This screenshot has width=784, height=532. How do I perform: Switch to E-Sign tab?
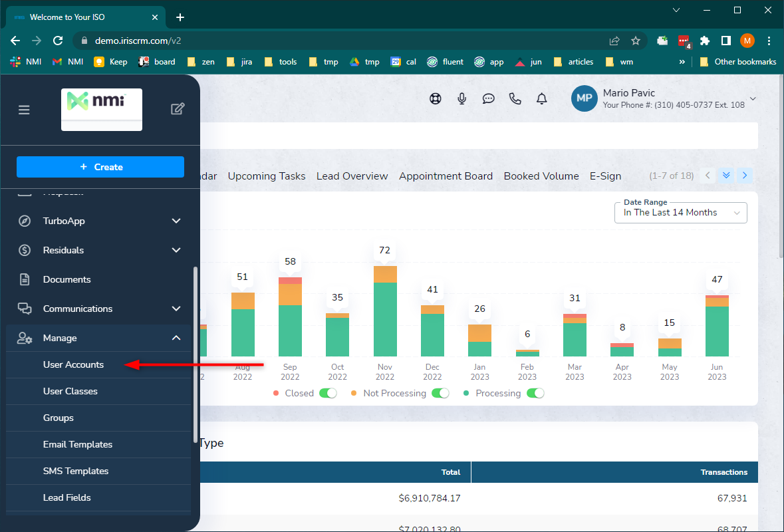pyautogui.click(x=606, y=176)
